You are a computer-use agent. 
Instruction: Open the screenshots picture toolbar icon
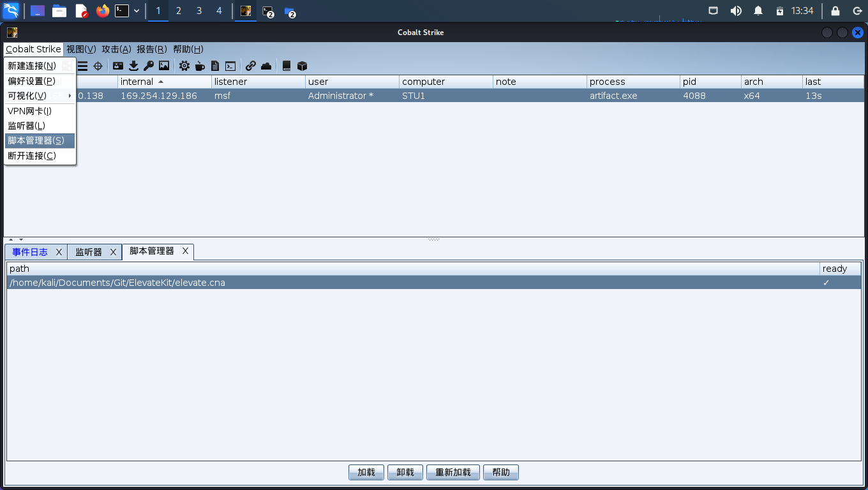tap(164, 66)
